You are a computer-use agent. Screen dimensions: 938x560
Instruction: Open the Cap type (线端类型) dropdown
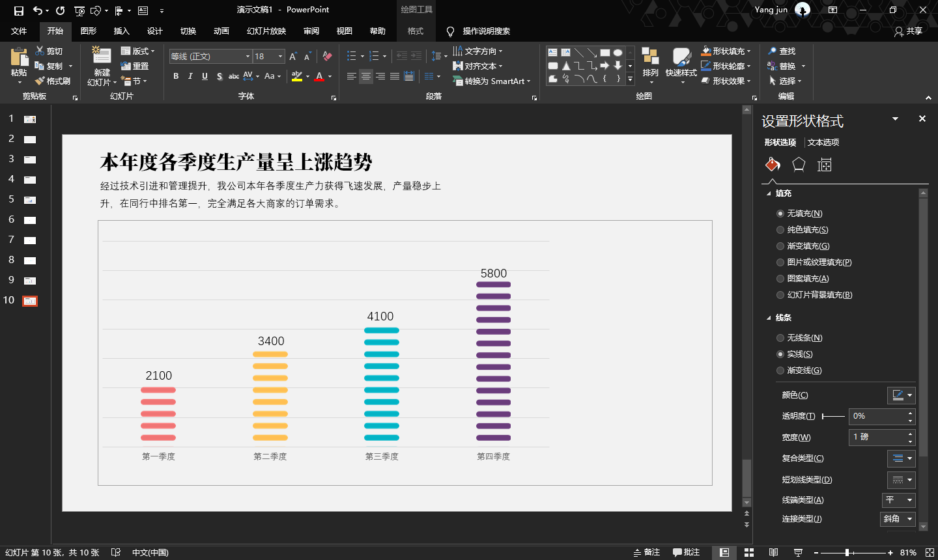(x=898, y=500)
